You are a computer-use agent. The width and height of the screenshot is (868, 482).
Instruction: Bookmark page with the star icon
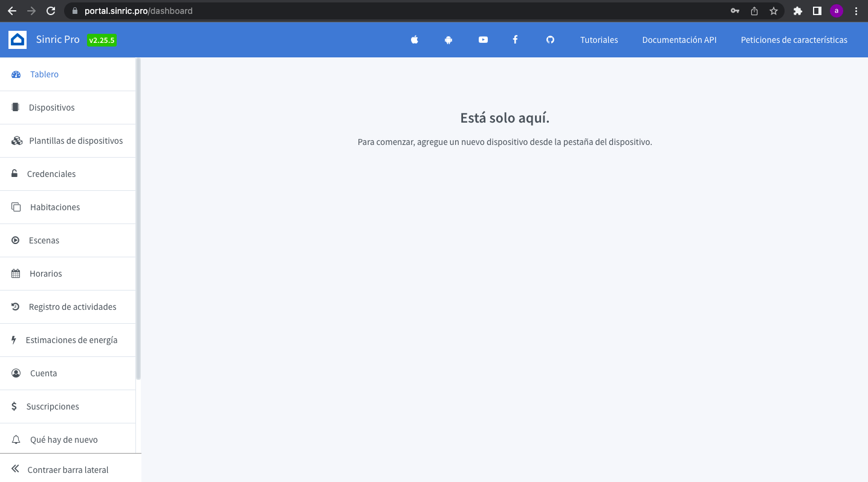coord(773,11)
